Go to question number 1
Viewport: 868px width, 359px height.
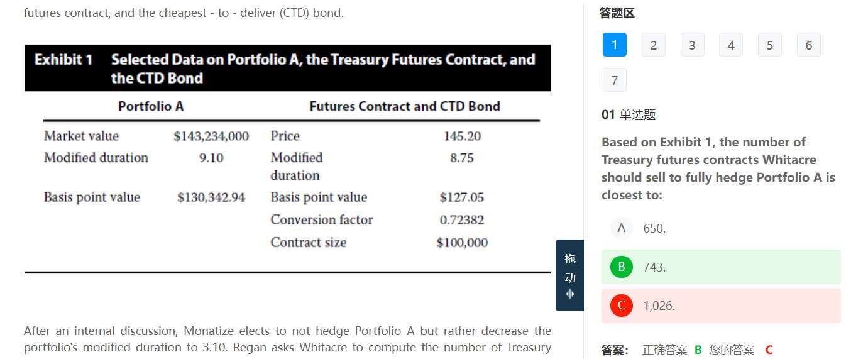(x=614, y=45)
